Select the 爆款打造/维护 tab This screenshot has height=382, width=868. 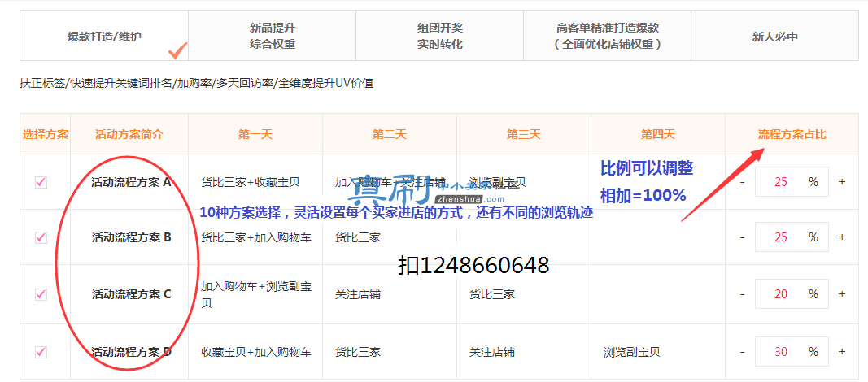pos(104,36)
